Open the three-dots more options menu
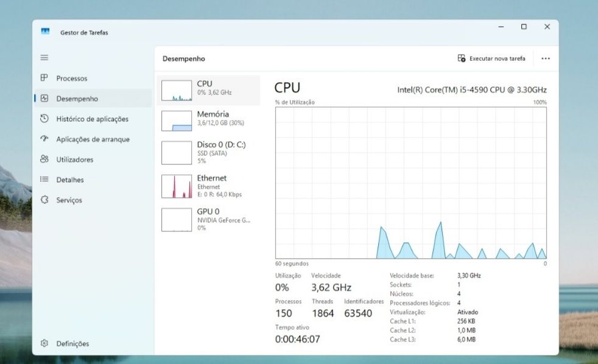Screen dimensions: 598x364 [546, 58]
